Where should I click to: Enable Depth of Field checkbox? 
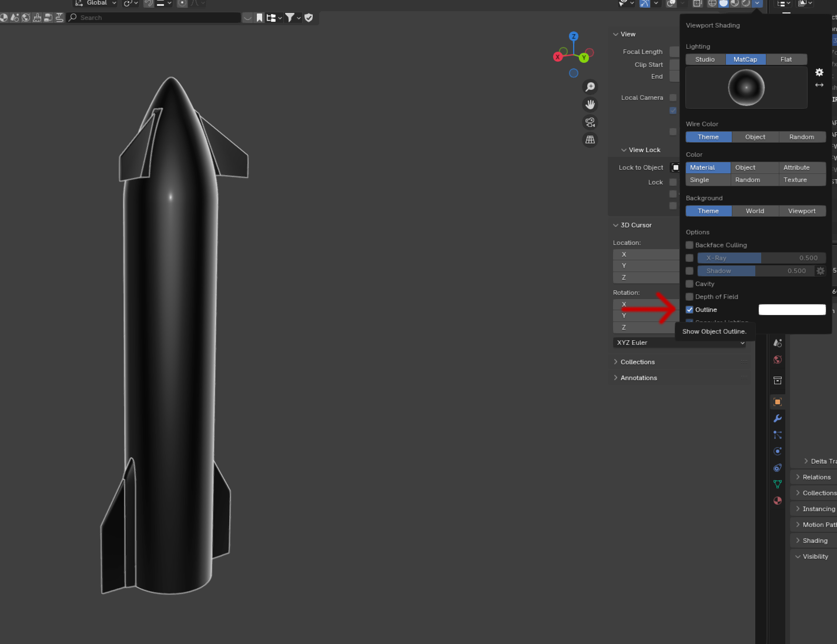[689, 297]
